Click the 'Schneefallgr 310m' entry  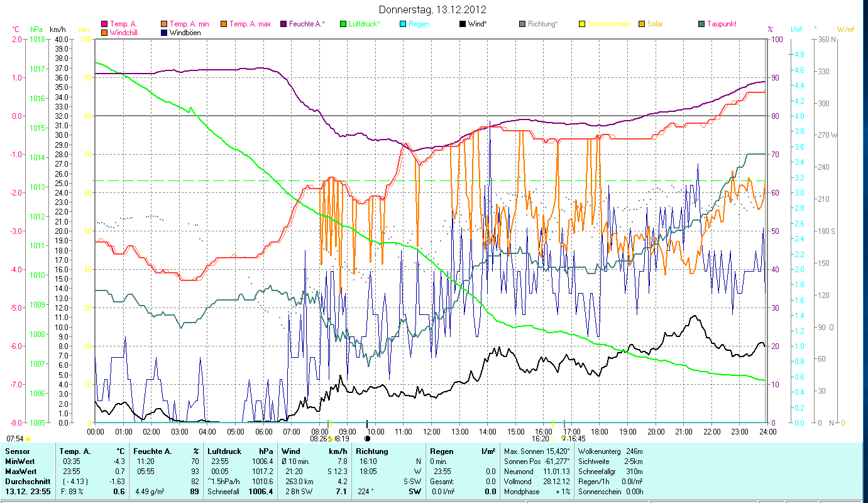(x=611, y=471)
